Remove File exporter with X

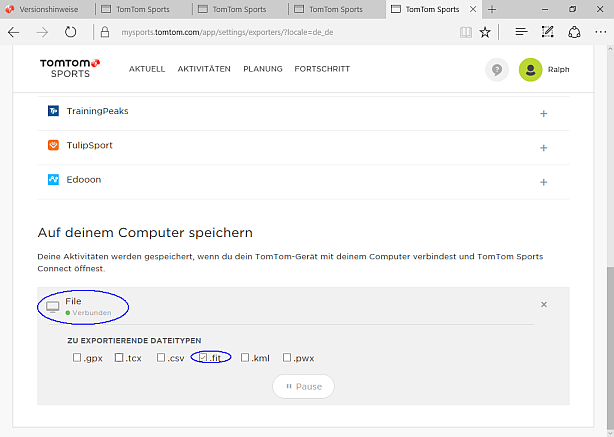pyautogui.click(x=544, y=304)
